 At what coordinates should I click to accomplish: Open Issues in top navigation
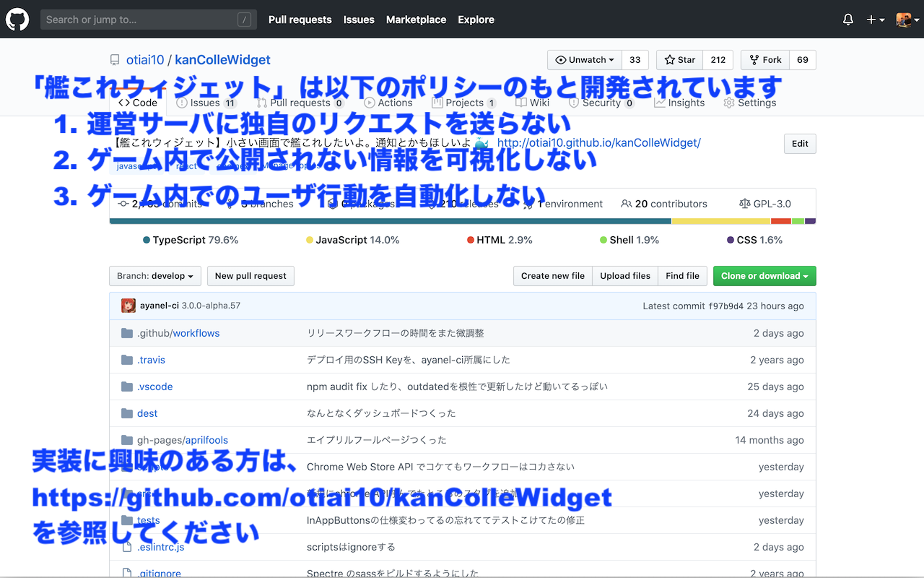point(359,20)
